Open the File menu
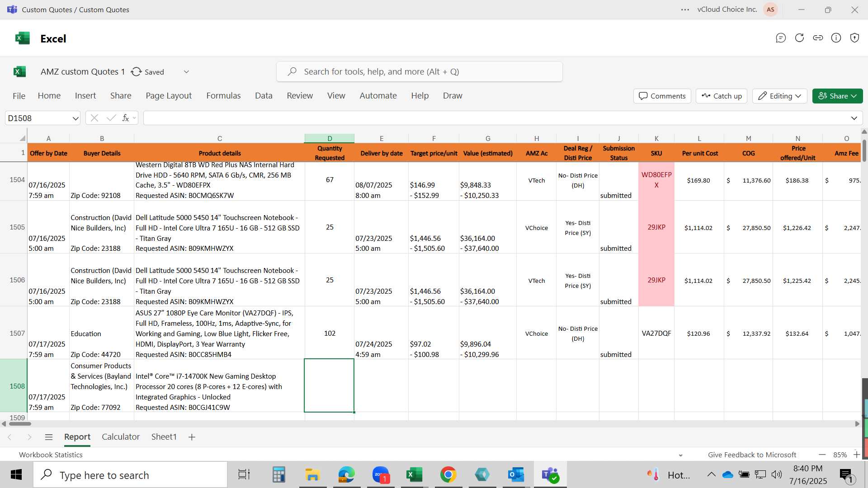868x488 pixels. click(x=19, y=96)
